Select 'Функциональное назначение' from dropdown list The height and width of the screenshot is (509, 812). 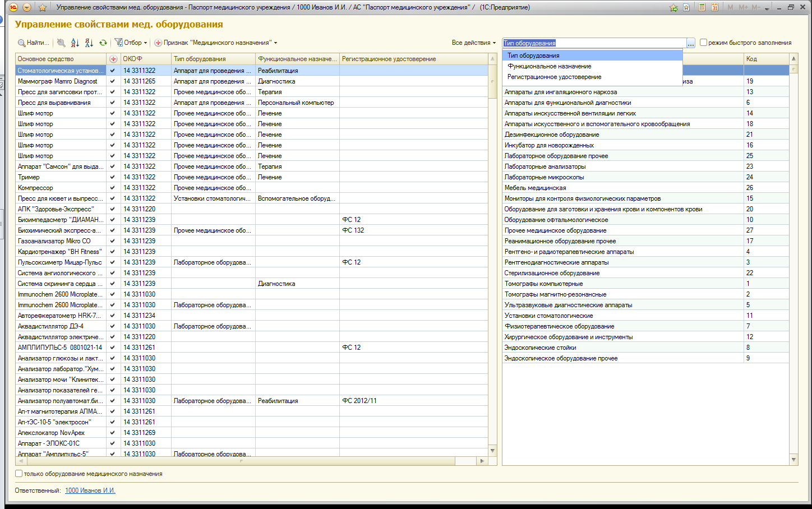point(549,66)
